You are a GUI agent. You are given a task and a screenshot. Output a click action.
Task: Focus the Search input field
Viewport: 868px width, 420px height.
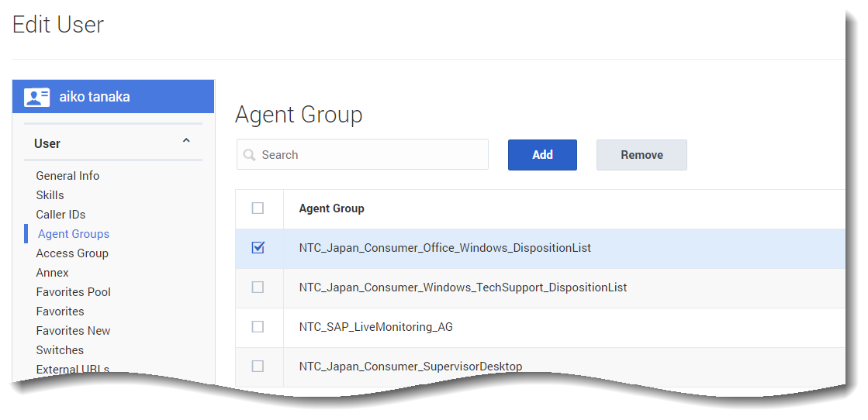371,155
